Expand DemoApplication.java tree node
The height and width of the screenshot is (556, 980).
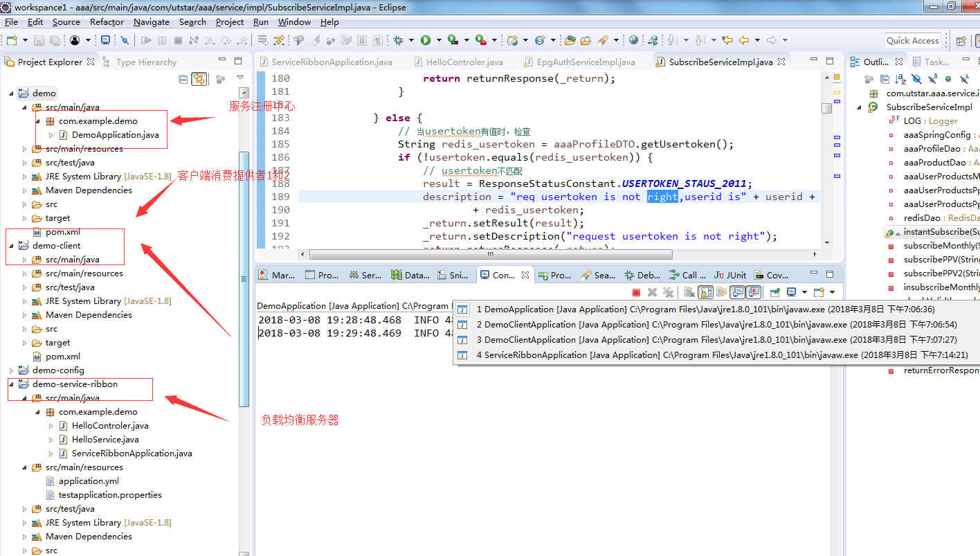click(x=51, y=135)
